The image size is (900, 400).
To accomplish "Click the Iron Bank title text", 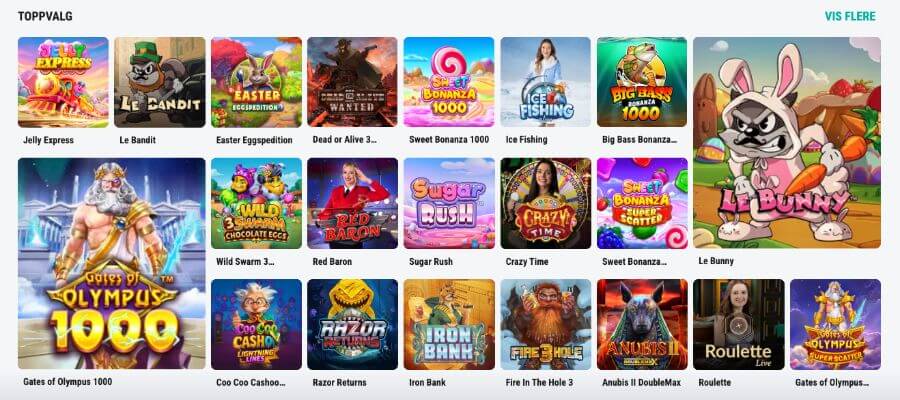I will [428, 382].
